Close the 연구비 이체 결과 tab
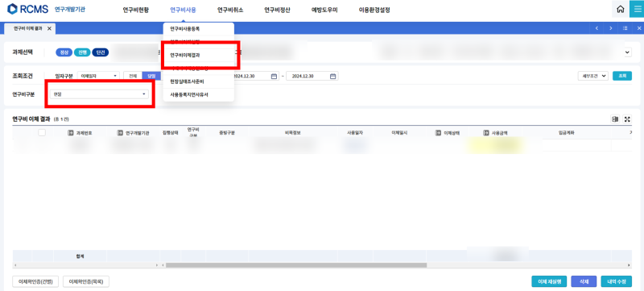 click(49, 28)
